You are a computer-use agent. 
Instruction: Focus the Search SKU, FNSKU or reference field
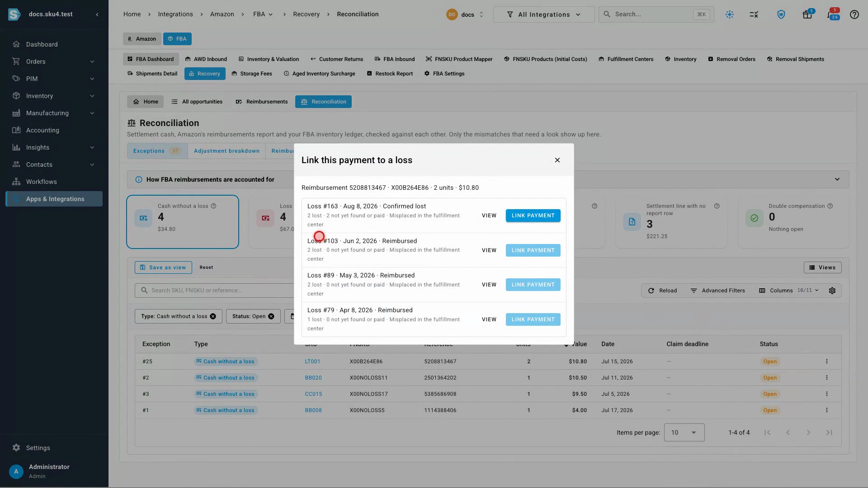[215, 291]
